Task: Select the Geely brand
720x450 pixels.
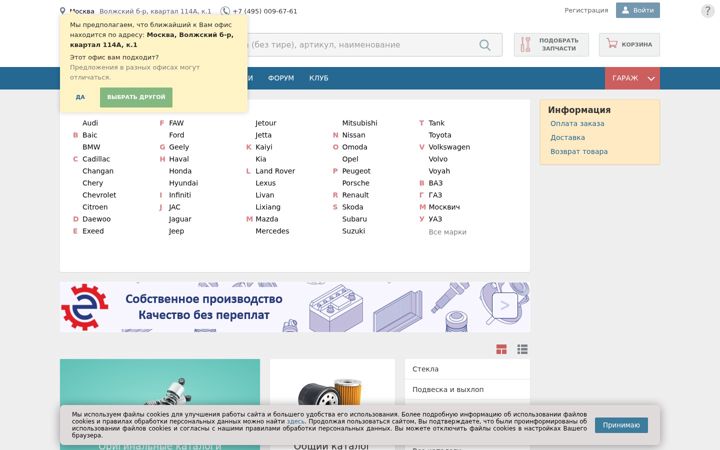Action: [x=179, y=147]
